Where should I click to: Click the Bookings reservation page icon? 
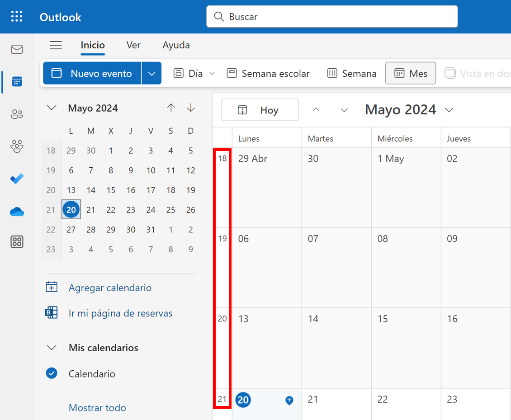click(52, 312)
